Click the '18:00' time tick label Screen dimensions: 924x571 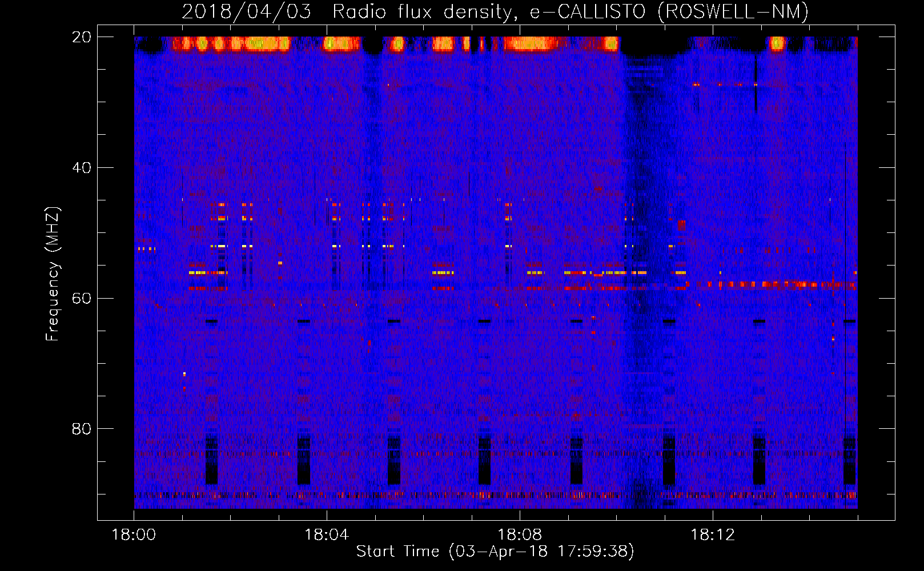[134, 535]
